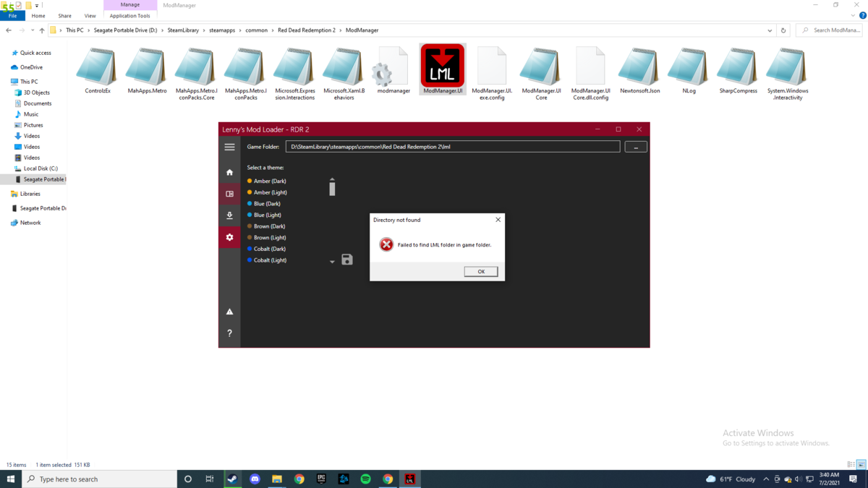Go to the Home page icon in Mod Loader

click(x=229, y=172)
